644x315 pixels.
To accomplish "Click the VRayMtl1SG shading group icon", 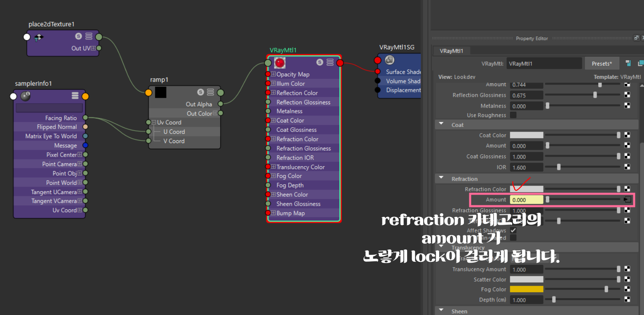I will 390,60.
